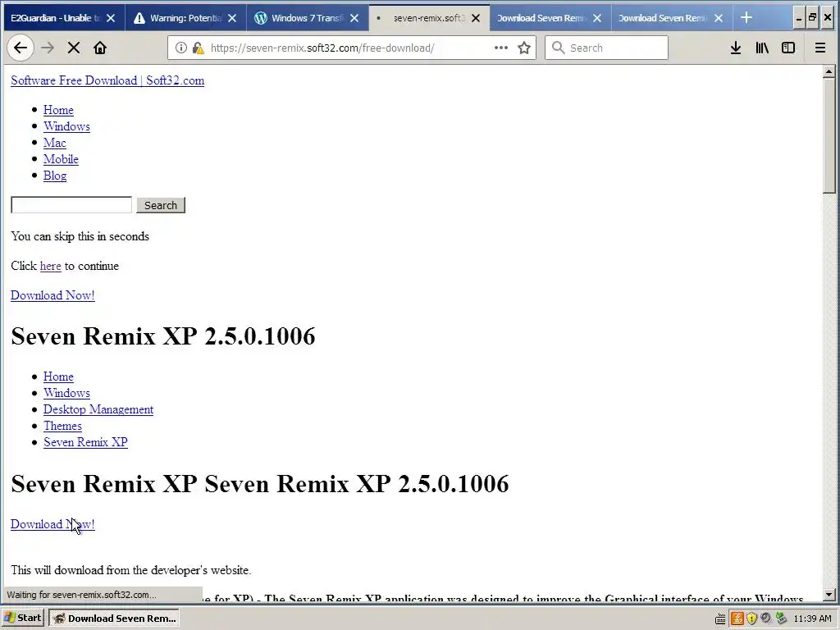Viewport: 840px width, 630px height.
Task: Click the orange Java update tray icon
Action: pyautogui.click(x=737, y=619)
